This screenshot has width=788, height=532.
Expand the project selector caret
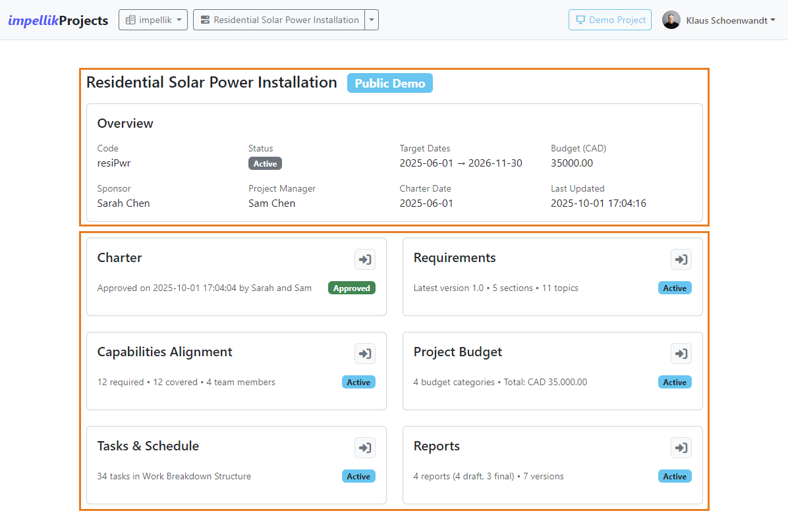372,20
